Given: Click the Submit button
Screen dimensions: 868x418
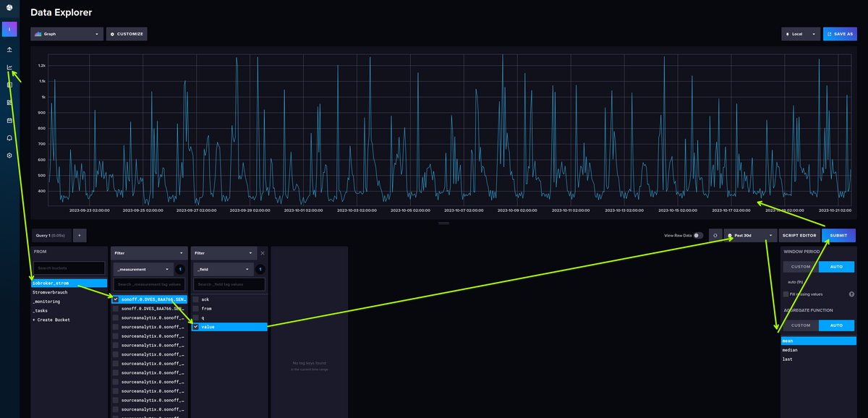Looking at the screenshot, I should 838,235.
